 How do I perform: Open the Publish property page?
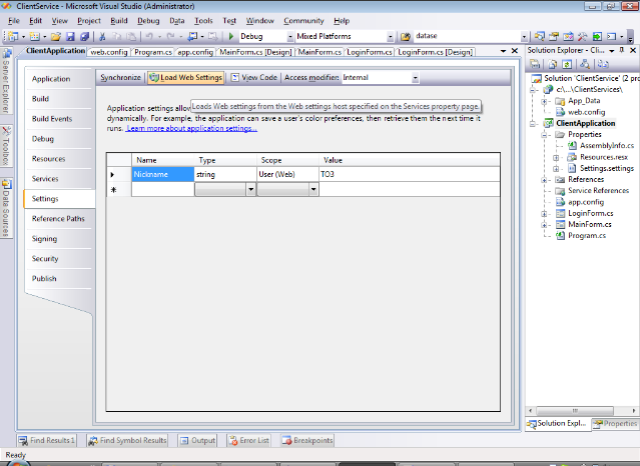click(44, 279)
